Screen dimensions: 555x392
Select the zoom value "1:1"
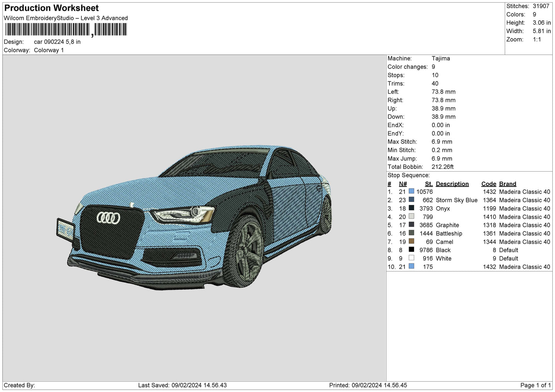[x=537, y=40]
